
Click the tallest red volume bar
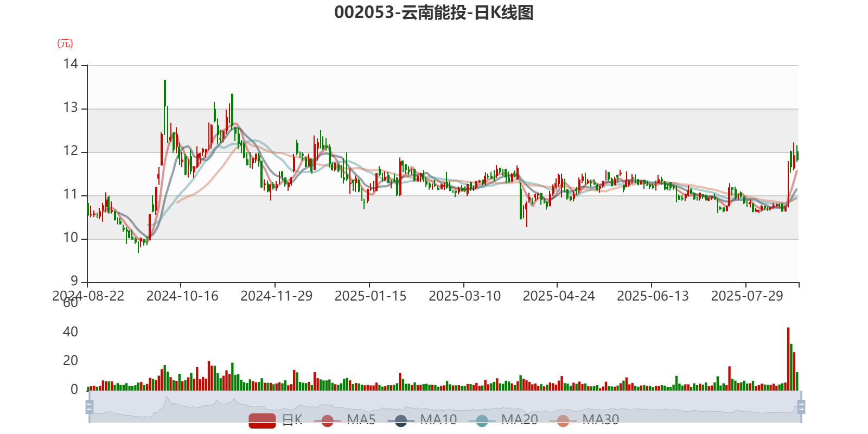pyautogui.click(x=788, y=359)
